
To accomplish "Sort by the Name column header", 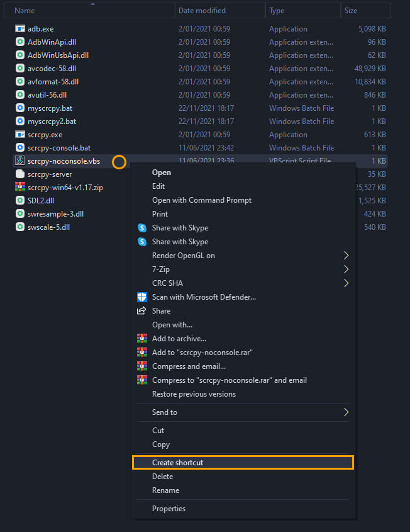I will click(89, 11).
